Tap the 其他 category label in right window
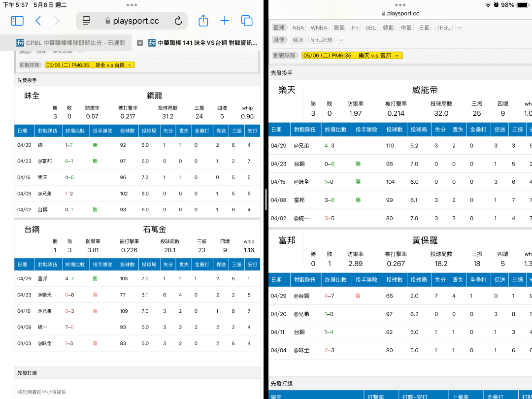Image resolution: width=532 pixels, height=399 pixels. [x=279, y=40]
